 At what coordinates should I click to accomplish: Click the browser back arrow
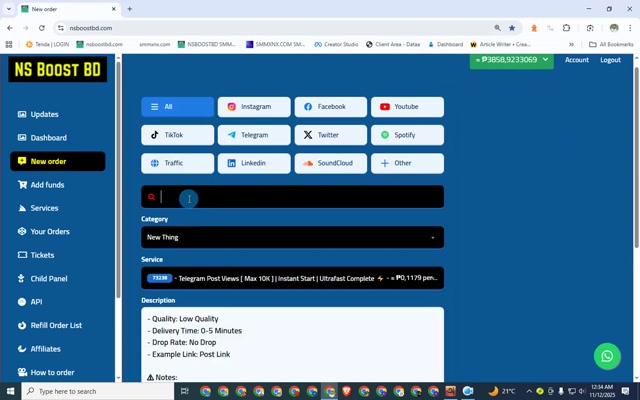click(10, 28)
